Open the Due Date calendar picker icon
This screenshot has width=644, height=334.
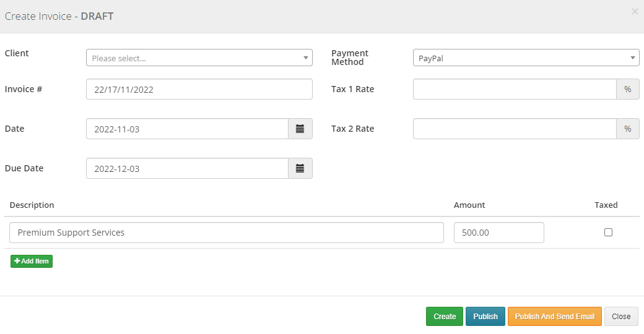click(300, 168)
